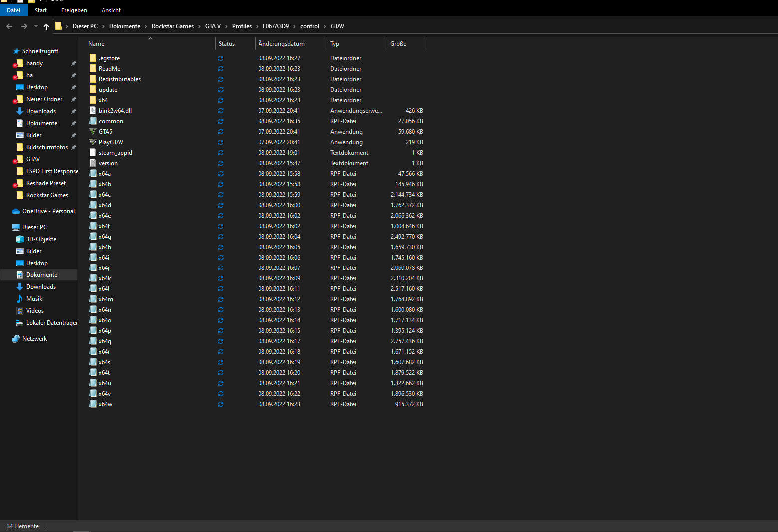Screen dimensions: 778x532
Task: Select the .egstore folder icon
Action: coord(93,58)
